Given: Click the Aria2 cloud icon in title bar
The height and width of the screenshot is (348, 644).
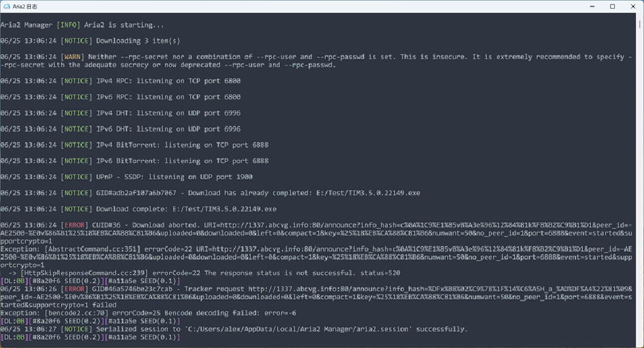Looking at the screenshot, I should (6, 6).
